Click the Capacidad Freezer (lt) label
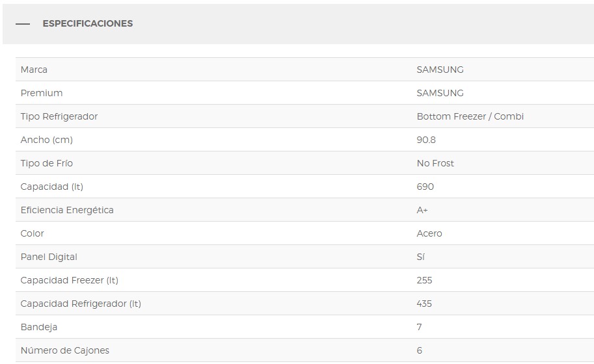 [70, 280]
